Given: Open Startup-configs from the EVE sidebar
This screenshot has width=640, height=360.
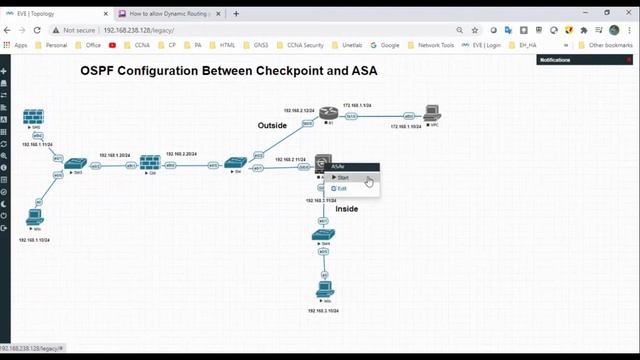Looking at the screenshot, I should [x=4, y=107].
